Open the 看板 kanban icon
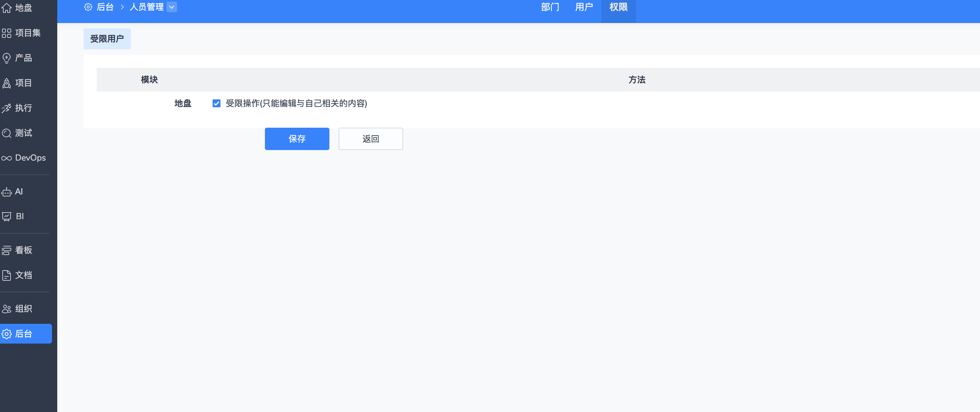The width and height of the screenshot is (980, 412). click(x=7, y=250)
